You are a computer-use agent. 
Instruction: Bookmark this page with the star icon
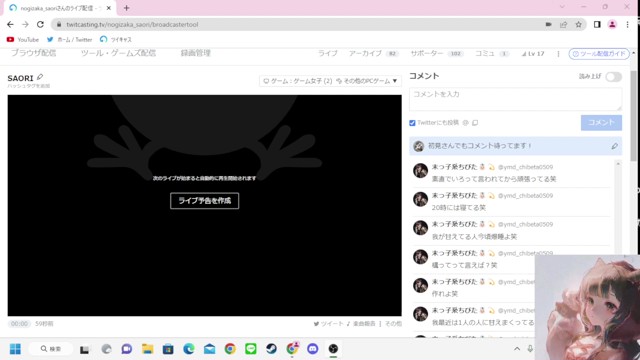[578, 24]
